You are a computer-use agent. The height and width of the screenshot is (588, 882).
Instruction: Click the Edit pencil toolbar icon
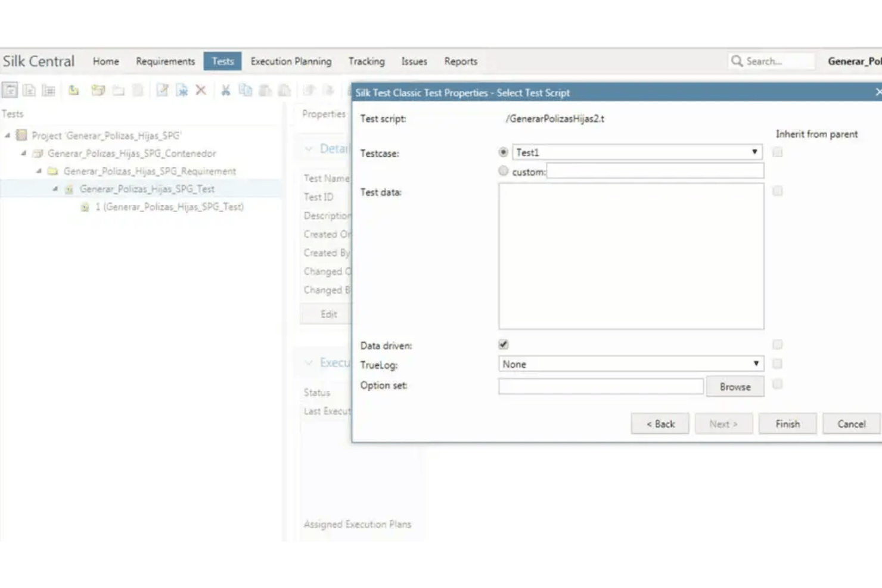click(162, 90)
